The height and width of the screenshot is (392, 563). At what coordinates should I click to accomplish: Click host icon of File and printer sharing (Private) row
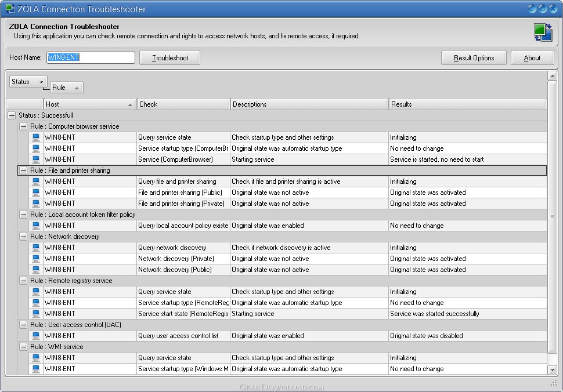(x=36, y=204)
